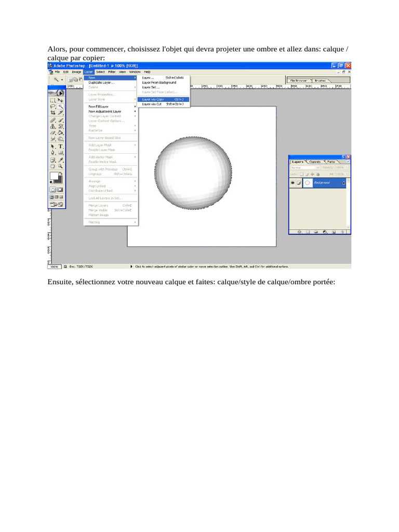Image resolution: width=399 pixels, height=532 pixels.
Task: Choose Layer via Copy from submenu
Action: (x=163, y=99)
